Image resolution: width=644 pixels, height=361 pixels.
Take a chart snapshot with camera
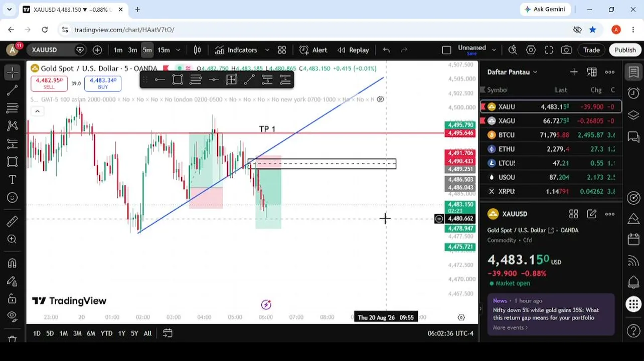click(x=566, y=50)
